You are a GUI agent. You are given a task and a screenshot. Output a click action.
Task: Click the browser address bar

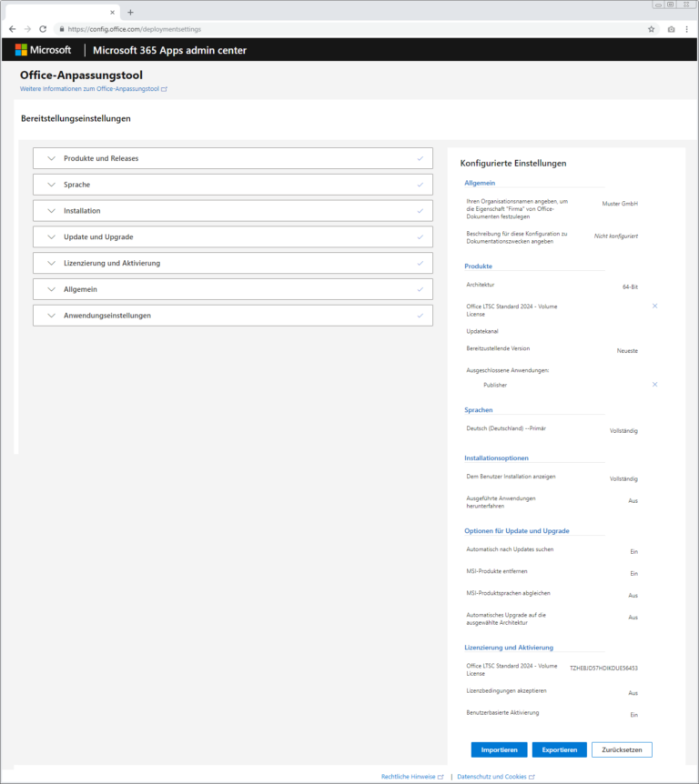pos(273,28)
